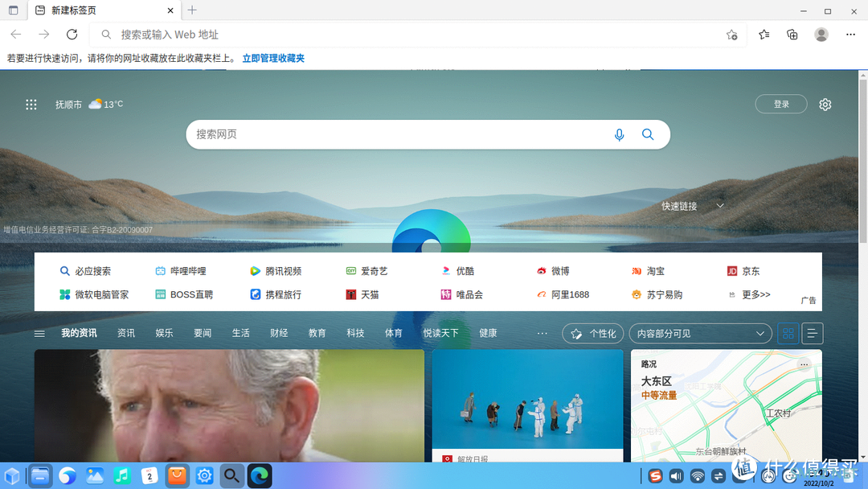Viewport: 868px width, 489px height.
Task: Open the app launcher grid icon
Action: point(31,104)
